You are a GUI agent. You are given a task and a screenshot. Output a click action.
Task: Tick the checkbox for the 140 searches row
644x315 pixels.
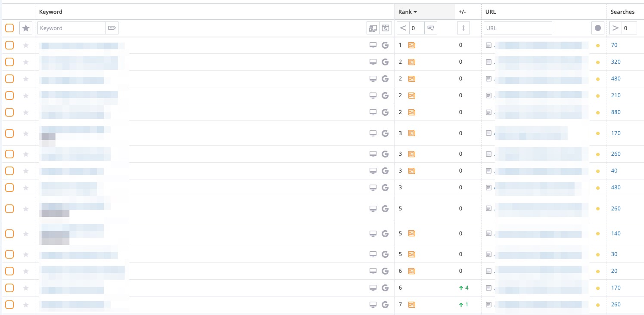coord(9,234)
